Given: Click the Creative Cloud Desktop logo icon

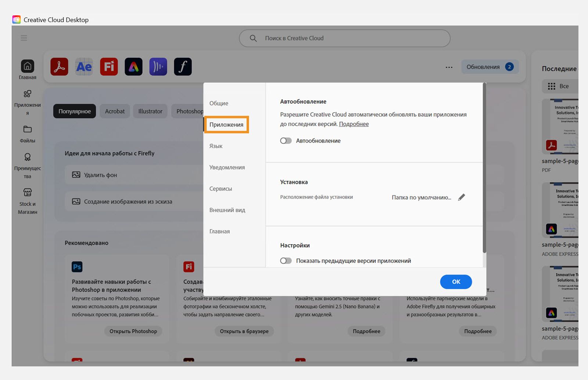Looking at the screenshot, I should (x=16, y=19).
